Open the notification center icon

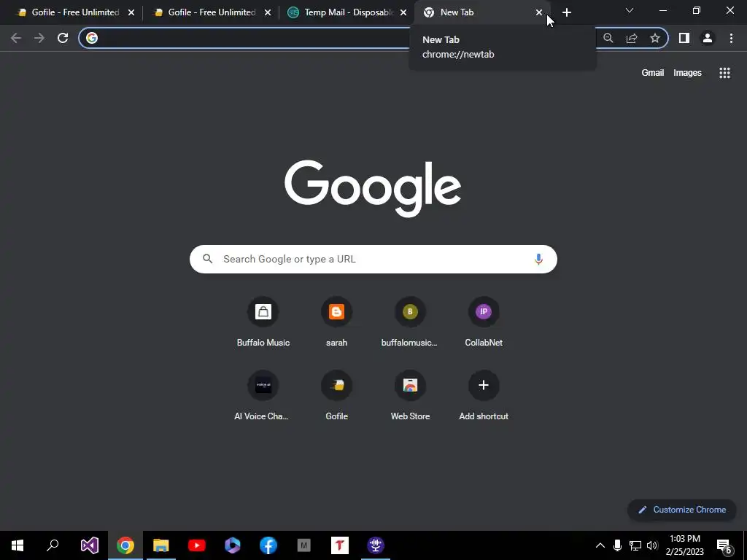(x=724, y=545)
